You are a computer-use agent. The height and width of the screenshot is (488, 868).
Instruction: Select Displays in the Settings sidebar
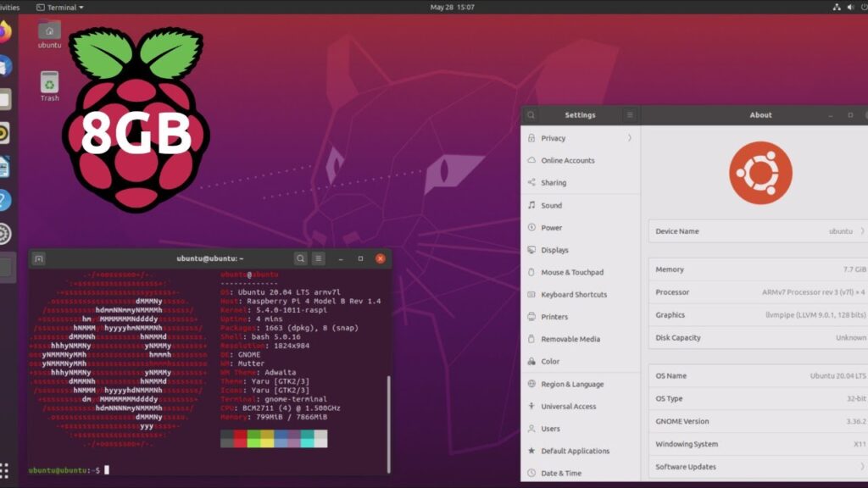tap(554, 250)
